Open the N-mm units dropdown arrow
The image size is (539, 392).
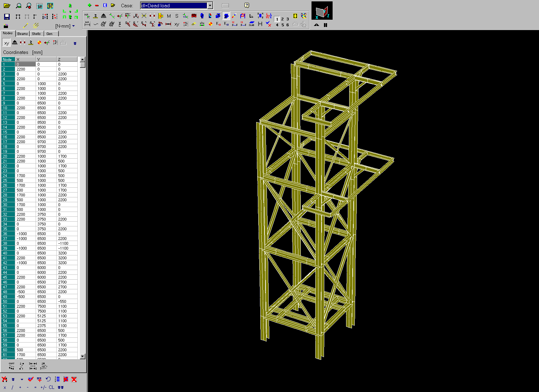coord(73,26)
